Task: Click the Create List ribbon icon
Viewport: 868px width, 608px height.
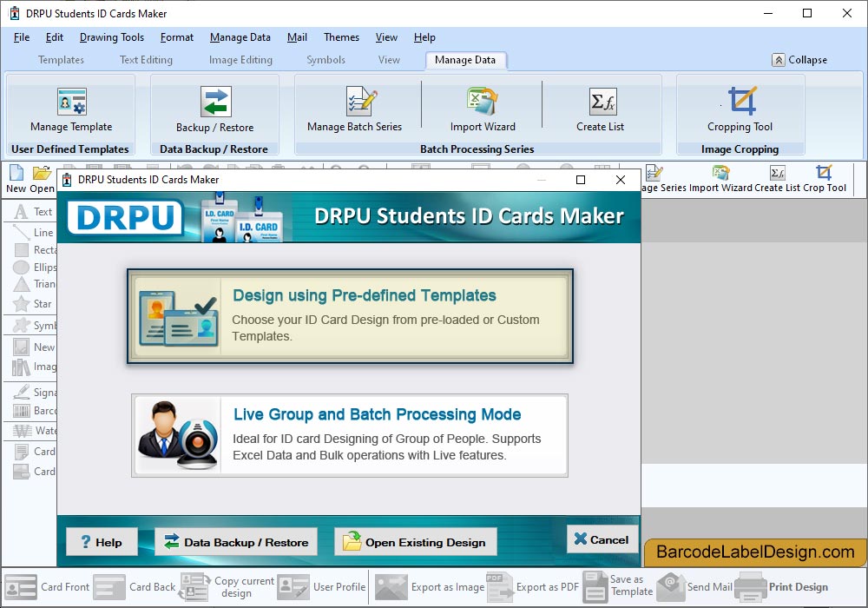Action: (600, 110)
